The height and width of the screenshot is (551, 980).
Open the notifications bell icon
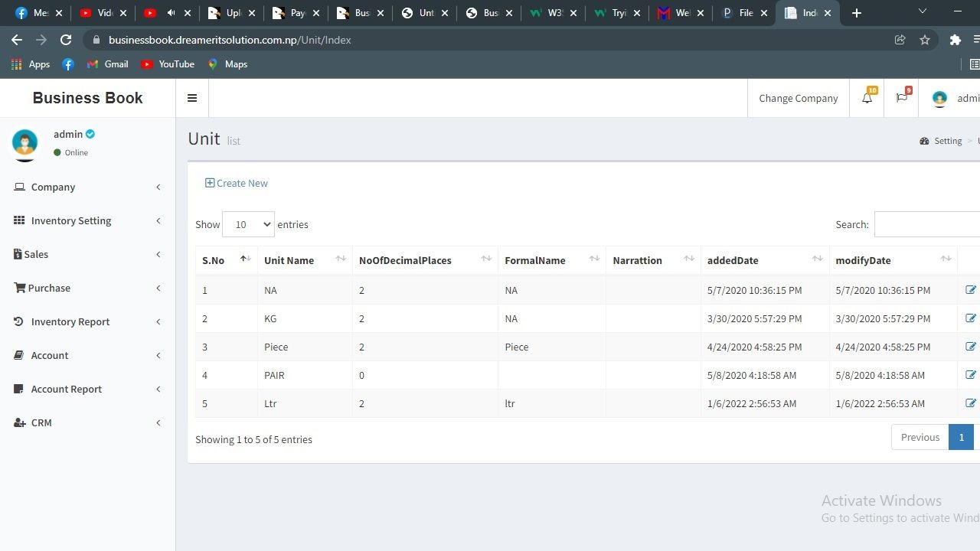[867, 98]
